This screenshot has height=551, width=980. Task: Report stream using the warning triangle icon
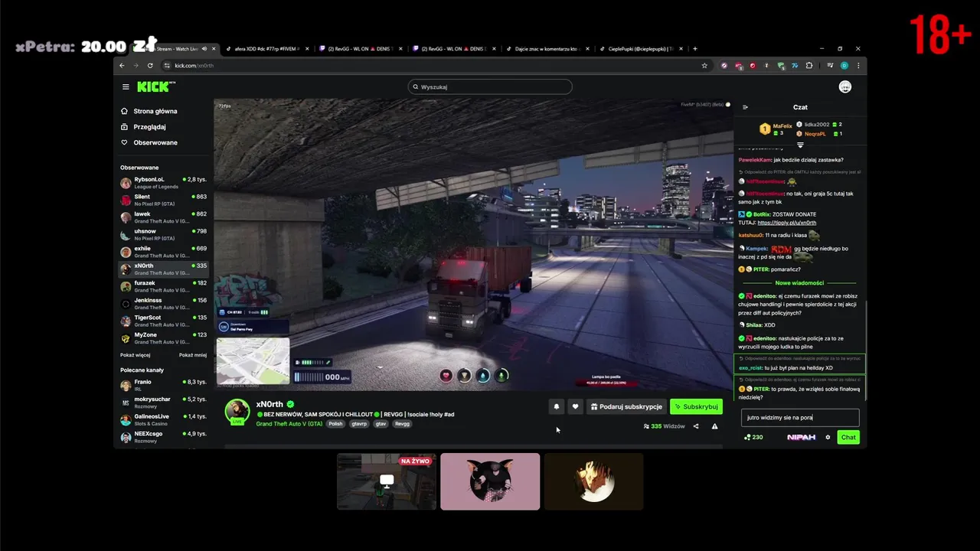click(x=714, y=426)
